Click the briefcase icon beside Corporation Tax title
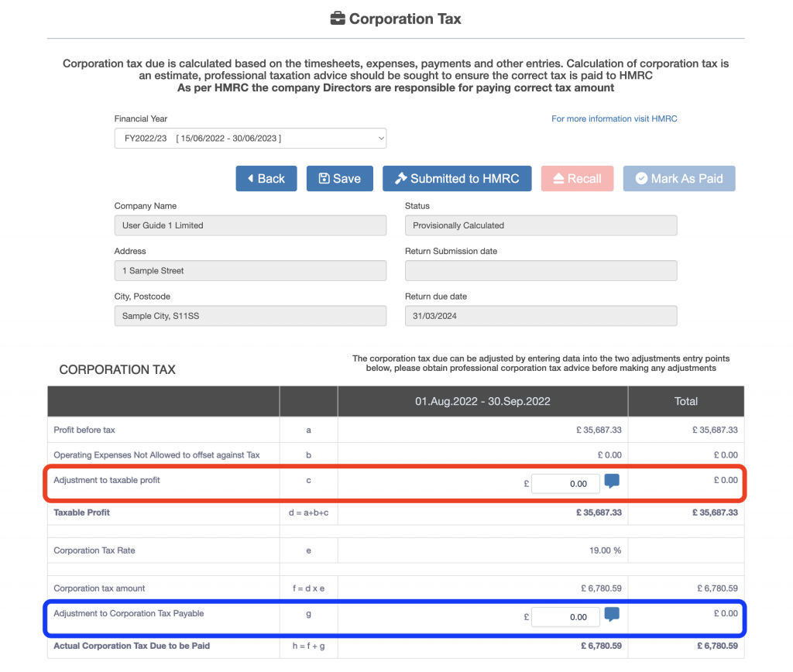This screenshot has height=672, width=793. point(338,19)
